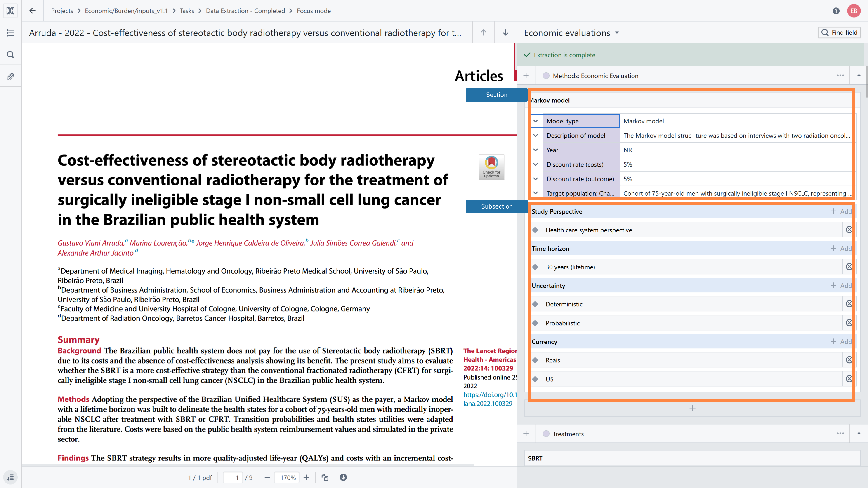Image resolution: width=868 pixels, height=488 pixels.
Task: Open Economic/Burden/inputs_v1.1 breadcrumb
Action: 126,11
